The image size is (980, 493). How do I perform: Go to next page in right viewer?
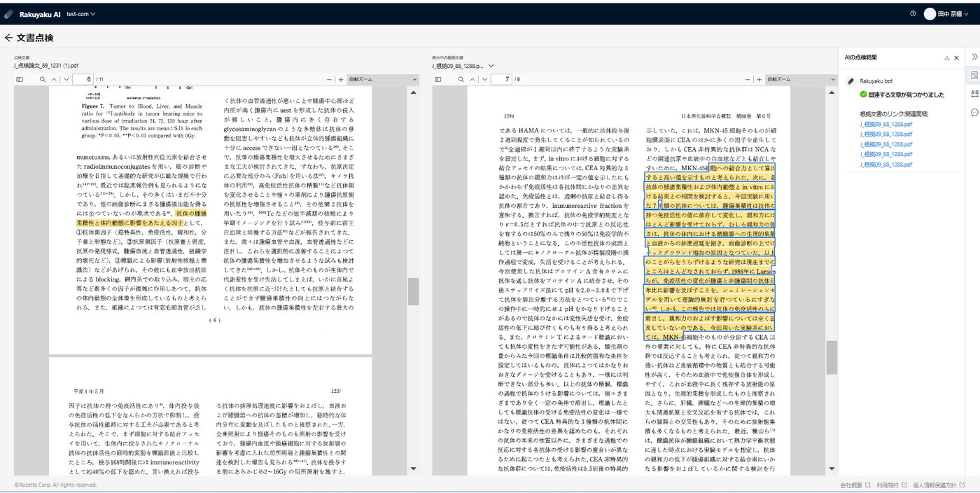485,80
